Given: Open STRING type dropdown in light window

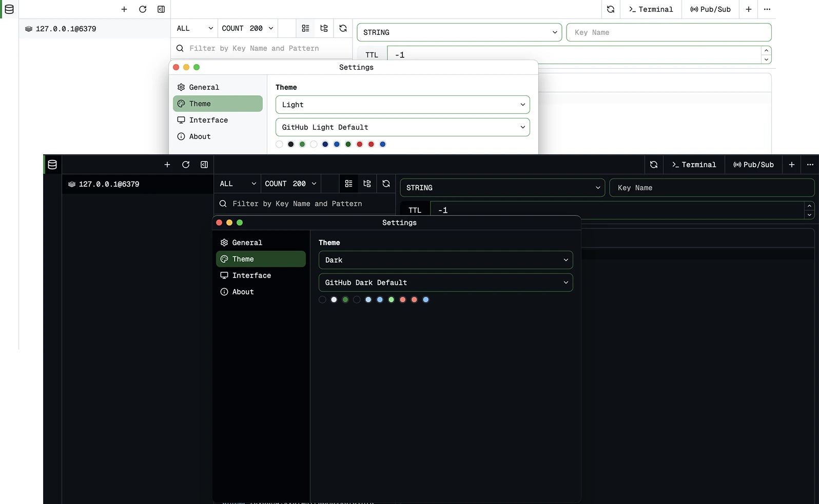Looking at the screenshot, I should pos(459,32).
